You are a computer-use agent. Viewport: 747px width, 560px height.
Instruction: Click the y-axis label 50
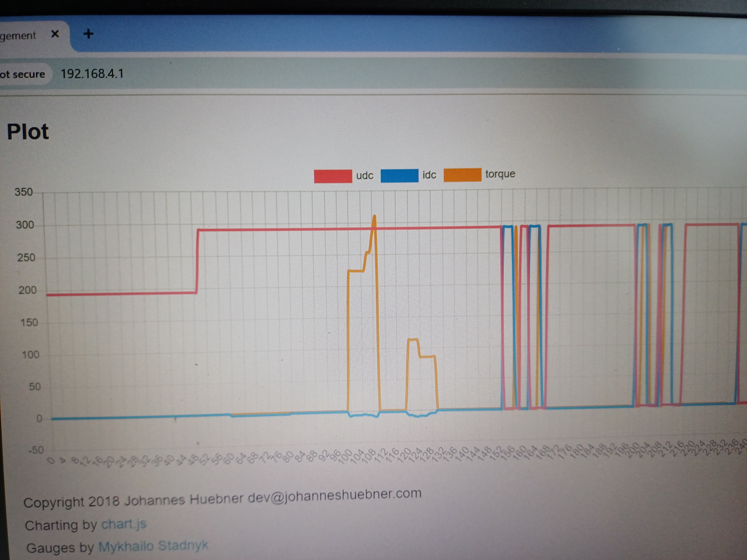[x=35, y=387]
